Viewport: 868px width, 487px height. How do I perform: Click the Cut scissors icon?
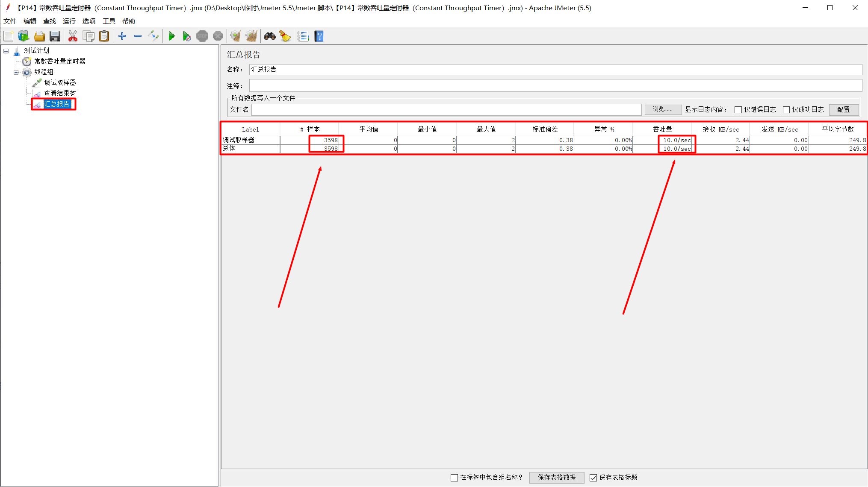[73, 36]
